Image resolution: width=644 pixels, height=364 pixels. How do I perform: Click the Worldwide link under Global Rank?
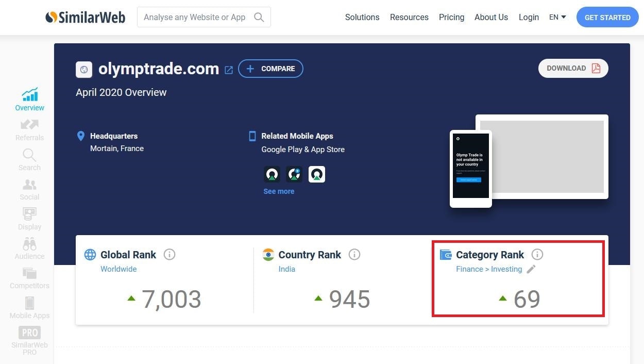pos(118,269)
